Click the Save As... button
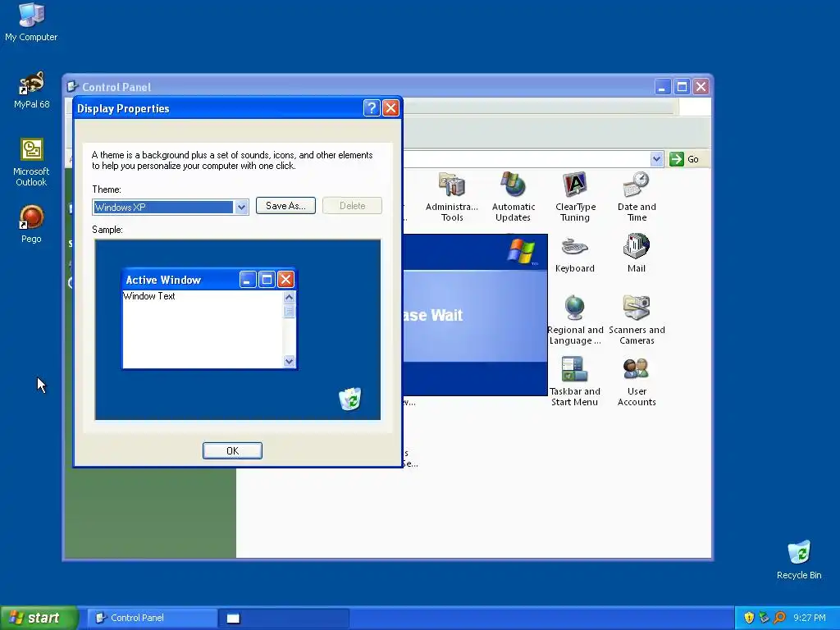840x630 pixels. coord(285,206)
